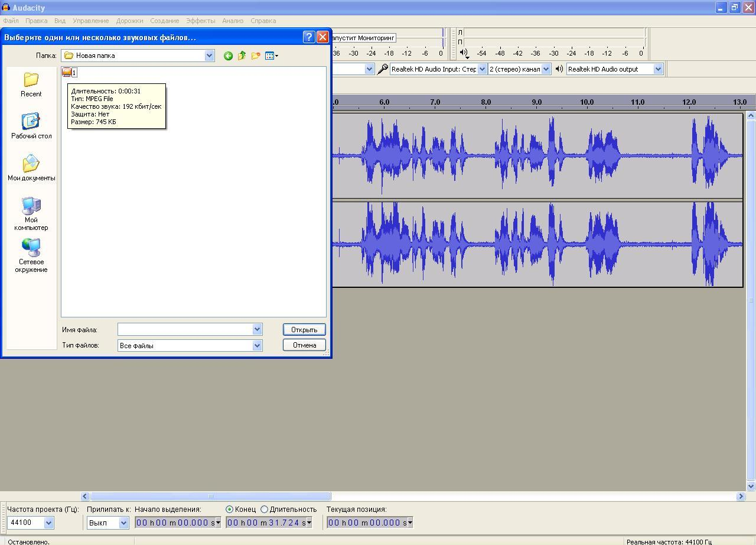Open the Views menu icon in the dialog
The image size is (756, 545).
pyautogui.click(x=271, y=56)
